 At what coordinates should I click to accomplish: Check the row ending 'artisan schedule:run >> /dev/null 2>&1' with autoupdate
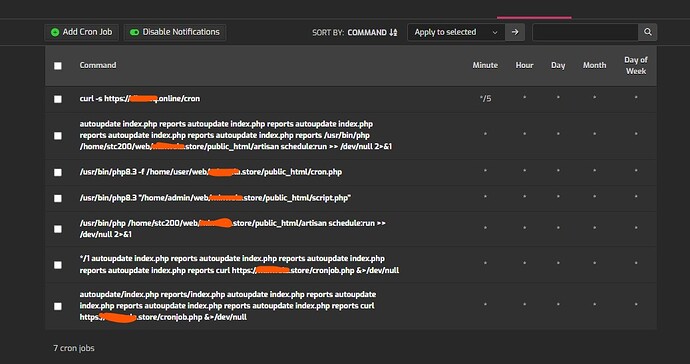pyautogui.click(x=58, y=136)
